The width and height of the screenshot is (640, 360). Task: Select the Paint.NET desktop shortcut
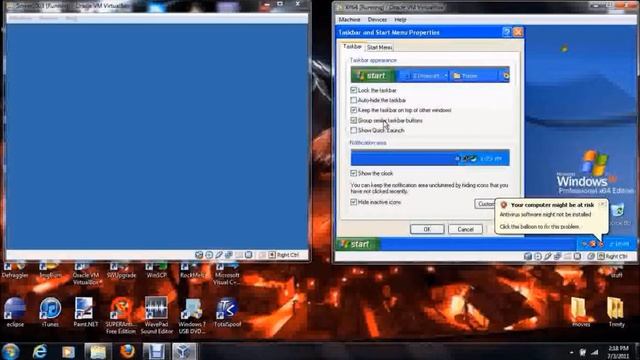tap(85, 312)
